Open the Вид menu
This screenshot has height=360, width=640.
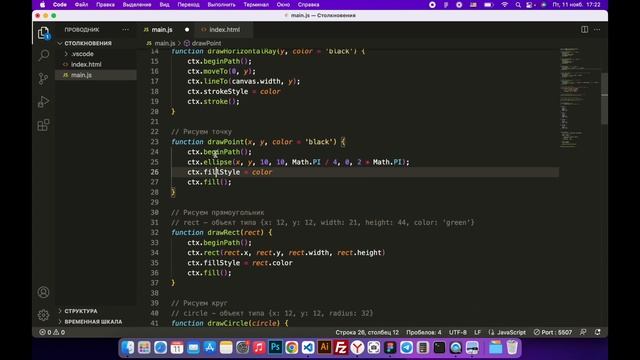click(164, 5)
